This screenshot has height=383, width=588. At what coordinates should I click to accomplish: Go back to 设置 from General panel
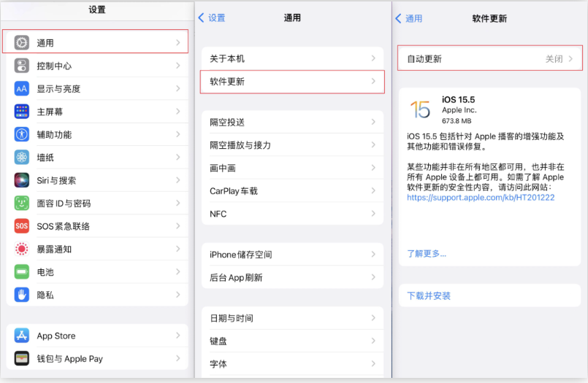[x=212, y=18]
